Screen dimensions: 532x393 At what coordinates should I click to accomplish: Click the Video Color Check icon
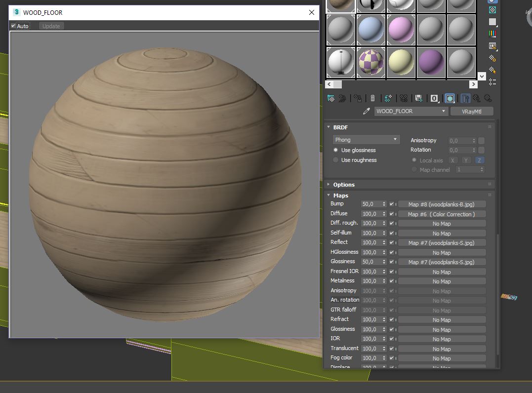[491, 34]
